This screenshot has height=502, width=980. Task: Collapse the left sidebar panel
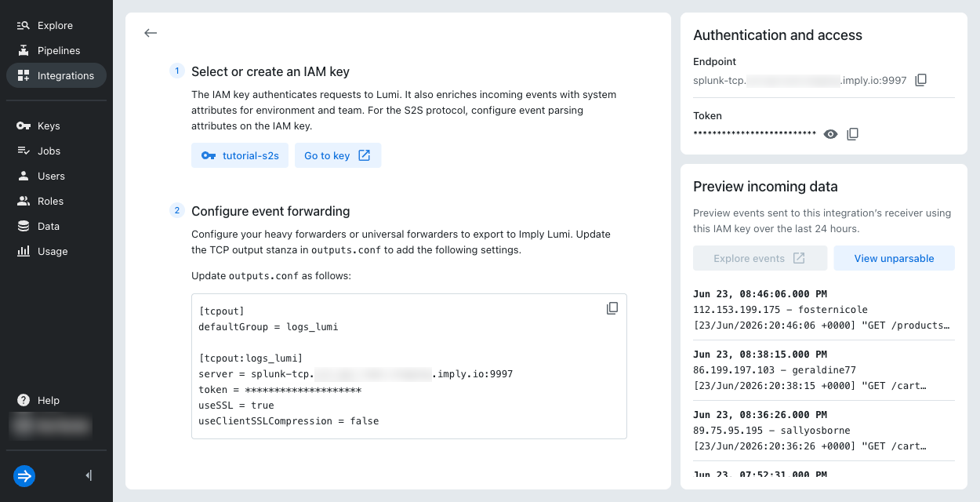(89, 475)
